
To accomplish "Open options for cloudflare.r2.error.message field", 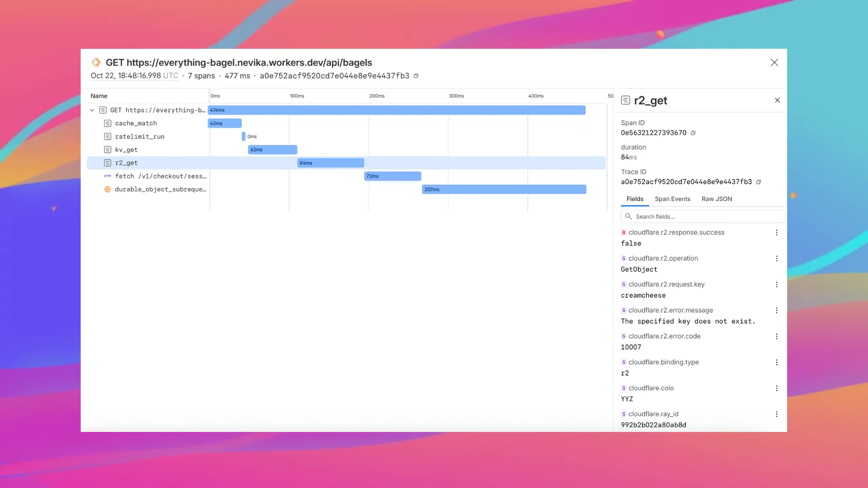I will pyautogui.click(x=777, y=310).
